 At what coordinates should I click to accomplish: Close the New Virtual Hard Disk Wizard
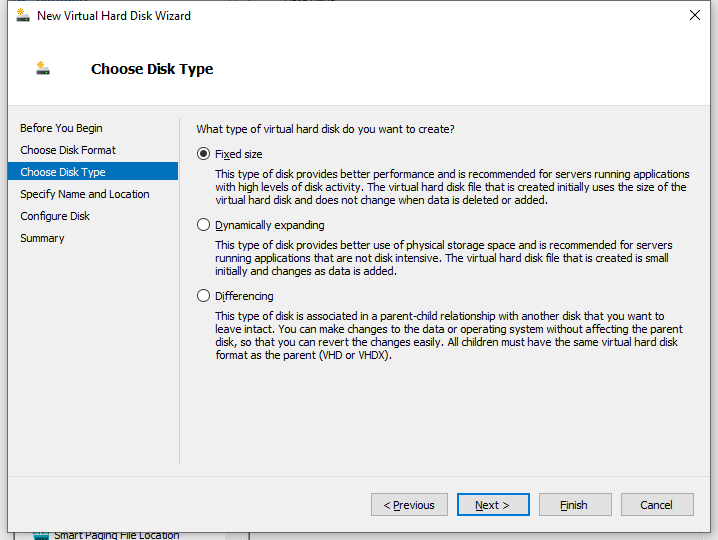(694, 15)
